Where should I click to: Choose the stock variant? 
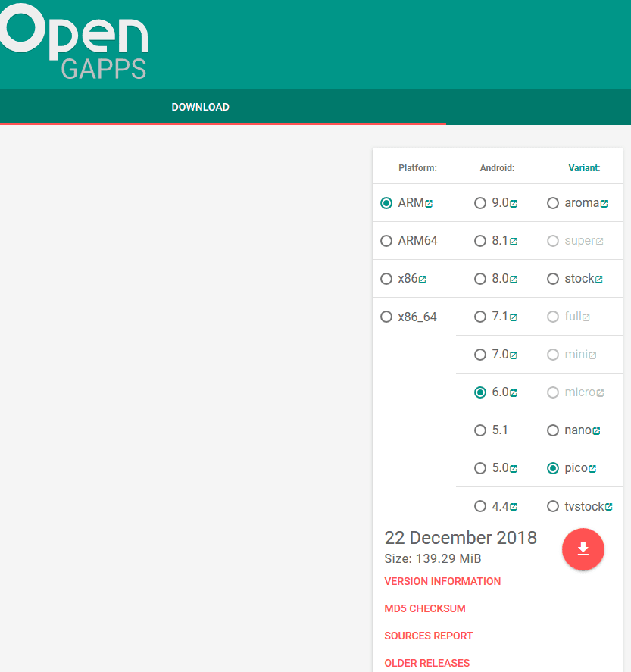click(553, 279)
